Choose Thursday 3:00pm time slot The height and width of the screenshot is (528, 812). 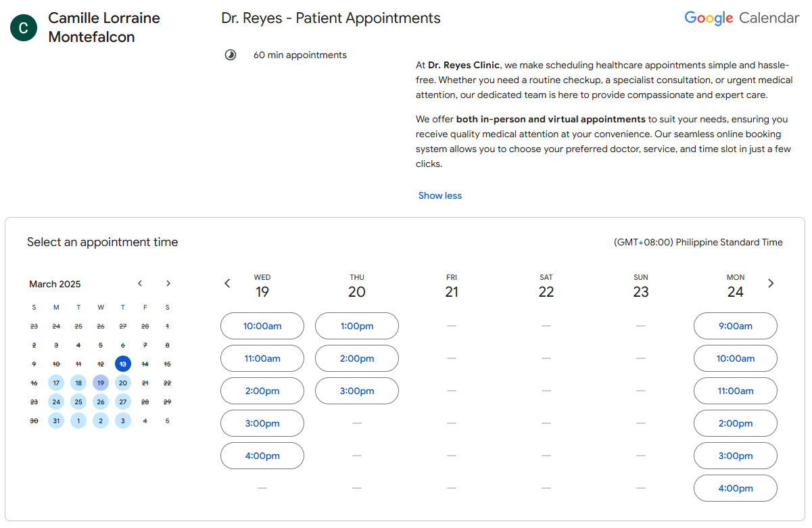[x=357, y=391]
